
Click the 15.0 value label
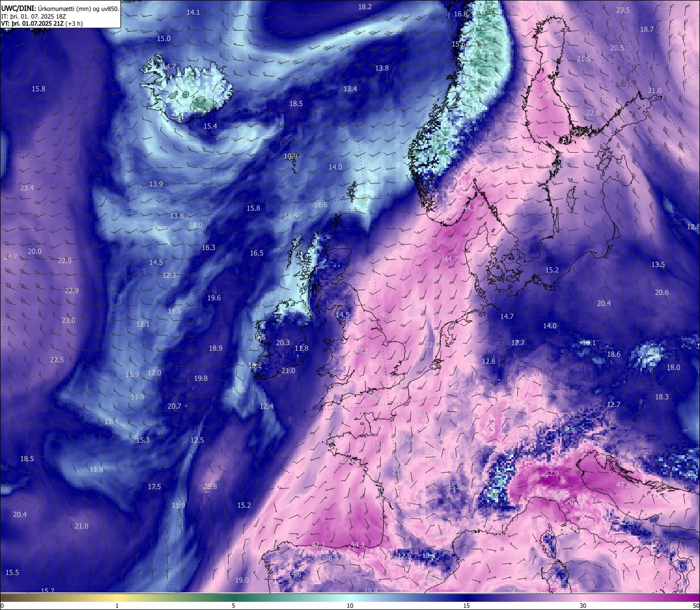164,38
